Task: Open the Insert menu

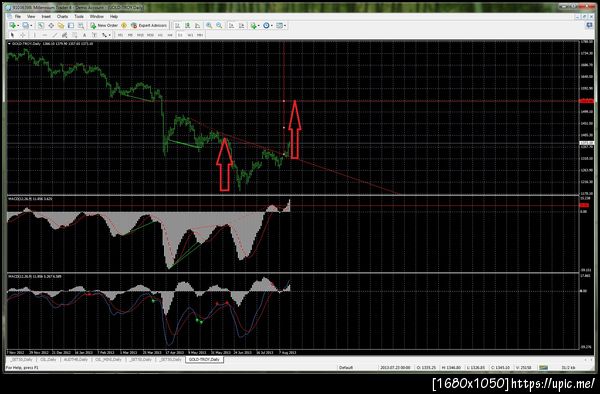Action: point(46,16)
